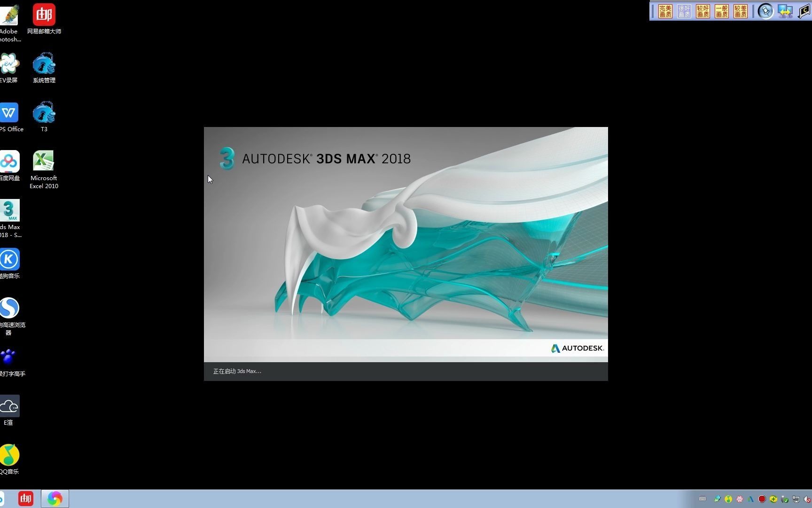
Task: Click the colorful pinwheel taskbar button
Action: [55, 499]
